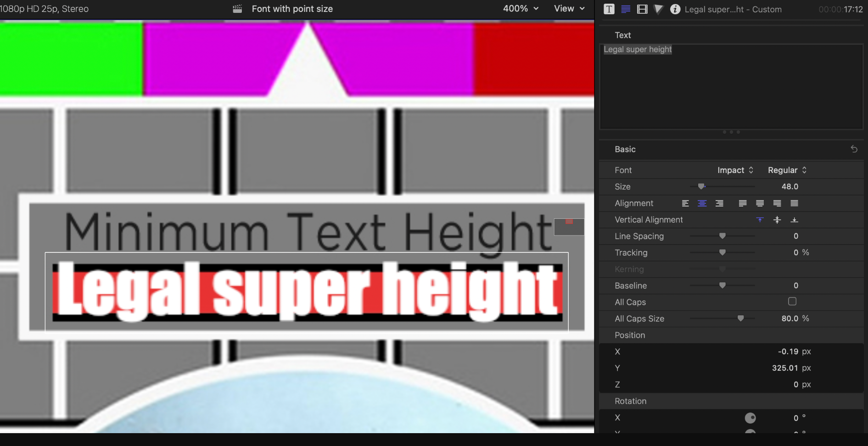Click the Size slider handle
The image size is (868, 446).
click(x=701, y=186)
